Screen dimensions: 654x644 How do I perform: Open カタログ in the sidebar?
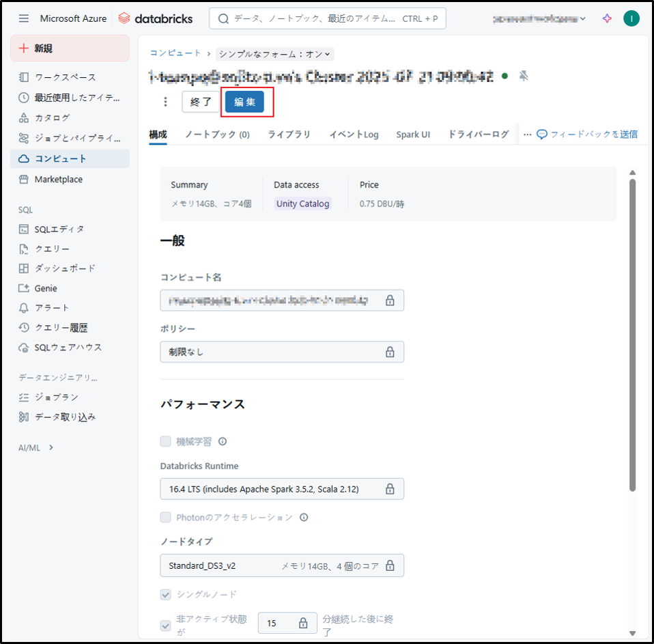tap(70, 117)
